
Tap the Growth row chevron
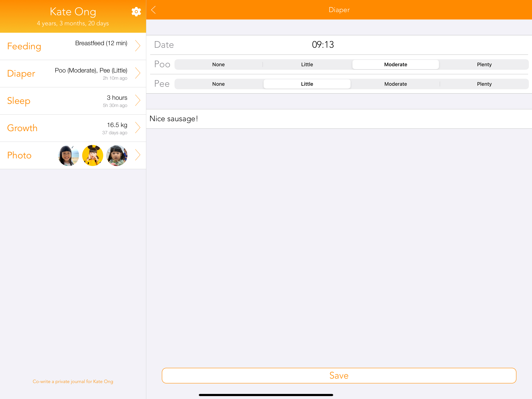[x=137, y=128]
